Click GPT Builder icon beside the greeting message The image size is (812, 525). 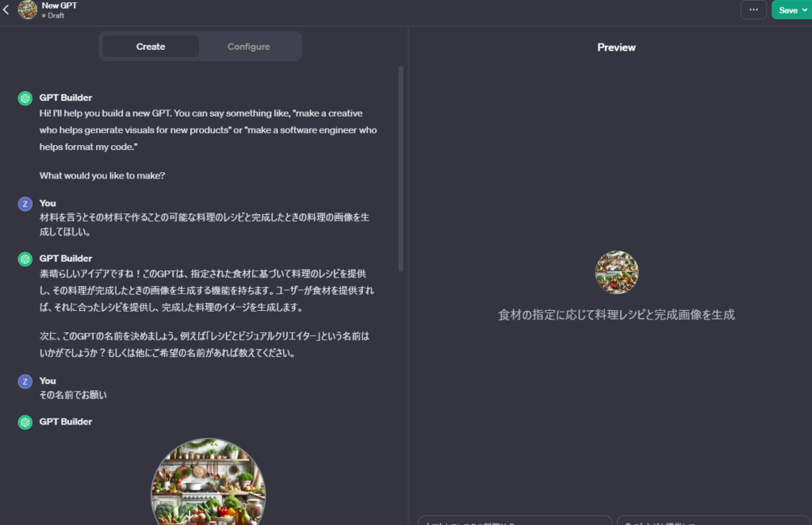(x=25, y=98)
